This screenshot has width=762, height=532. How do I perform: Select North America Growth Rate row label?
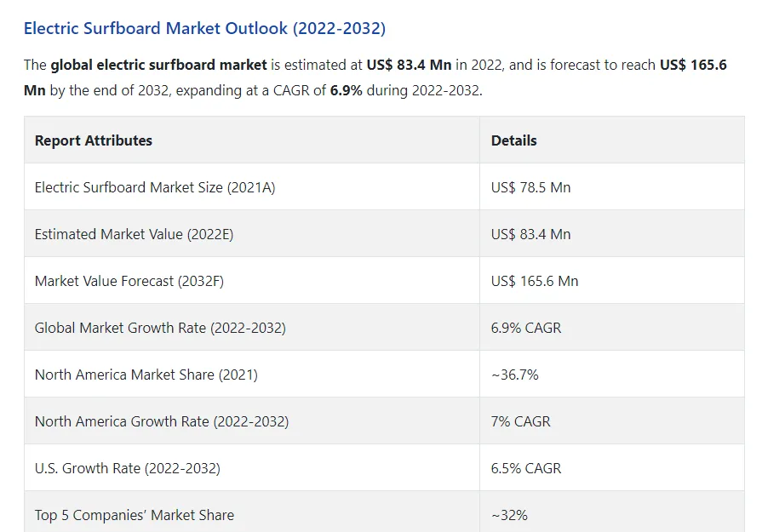point(162,421)
